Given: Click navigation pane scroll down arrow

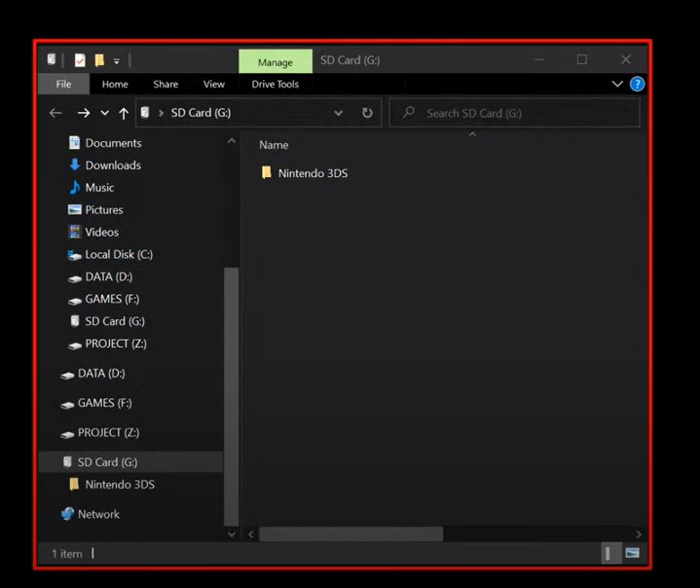Looking at the screenshot, I should [232, 534].
